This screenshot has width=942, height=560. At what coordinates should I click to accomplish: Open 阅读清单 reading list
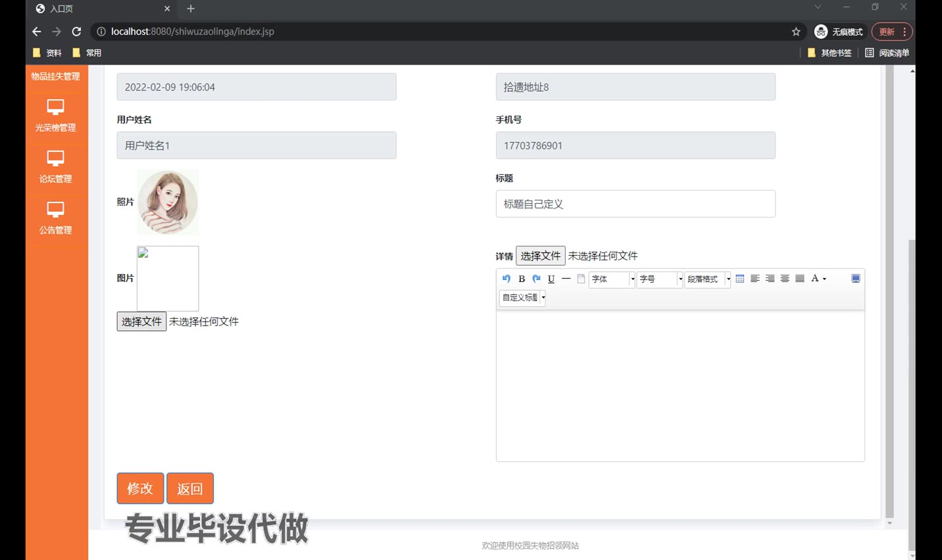click(x=887, y=53)
